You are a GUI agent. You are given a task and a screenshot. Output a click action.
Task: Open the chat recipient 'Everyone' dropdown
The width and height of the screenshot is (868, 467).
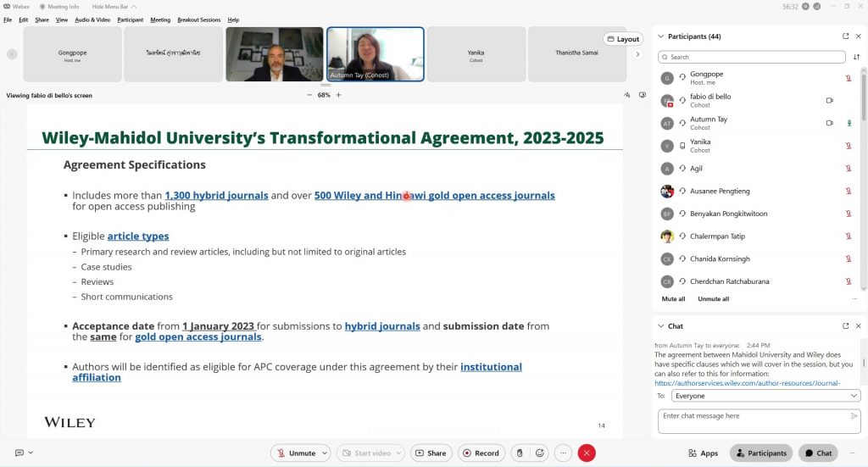[x=765, y=396]
